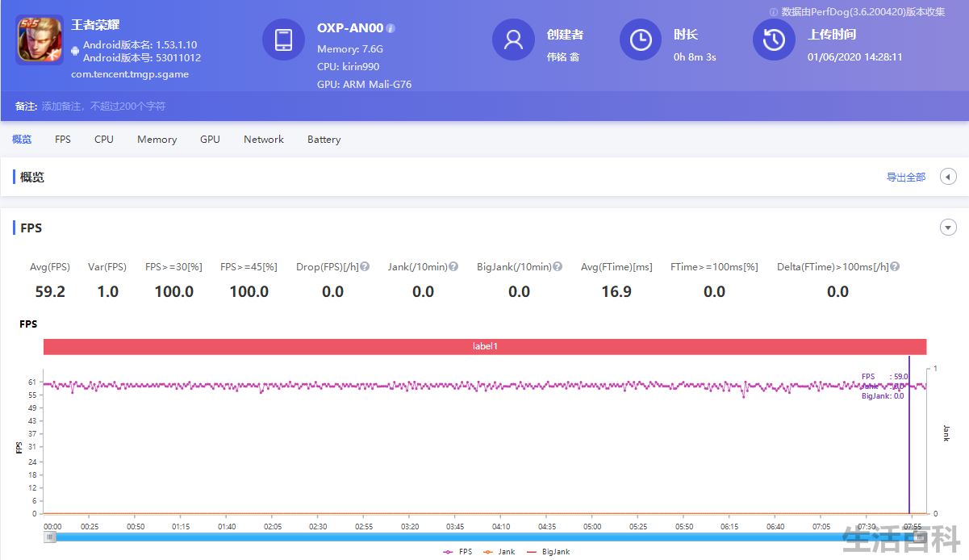Viewport: 969px width, 560px height.
Task: Collapse the FPS section with the down arrow
Action: tap(949, 228)
